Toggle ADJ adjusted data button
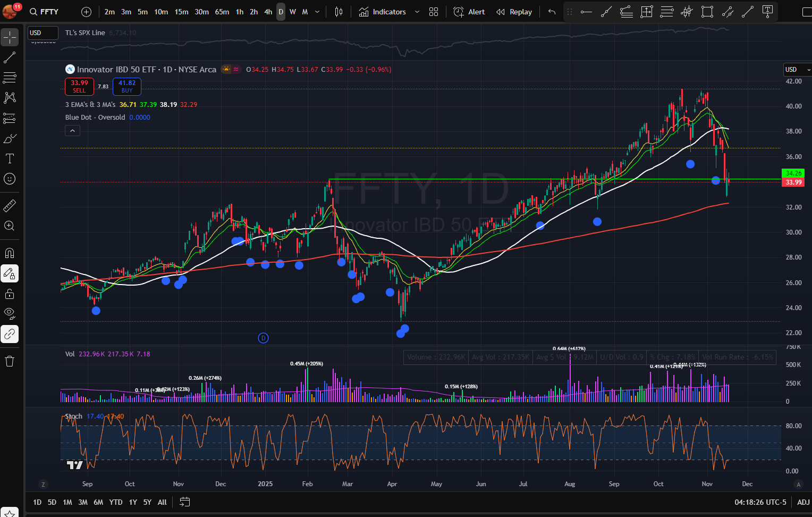Screen dimensions: 812x517 (x=803, y=502)
